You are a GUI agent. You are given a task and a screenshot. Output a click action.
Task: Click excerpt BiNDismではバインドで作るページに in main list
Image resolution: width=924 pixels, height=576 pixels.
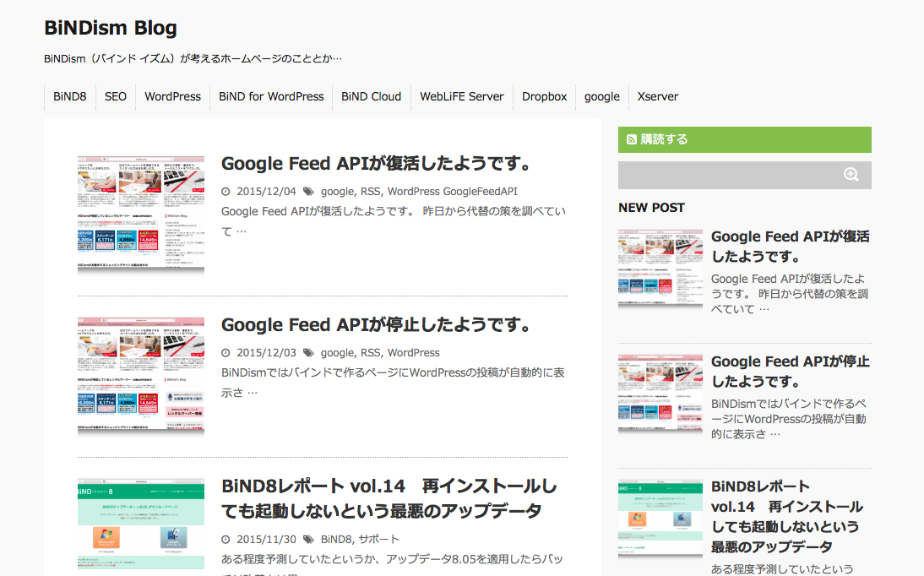[x=393, y=383]
